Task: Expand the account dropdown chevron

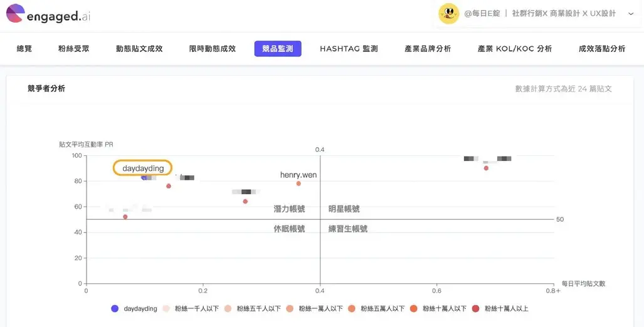Action: pyautogui.click(x=631, y=14)
